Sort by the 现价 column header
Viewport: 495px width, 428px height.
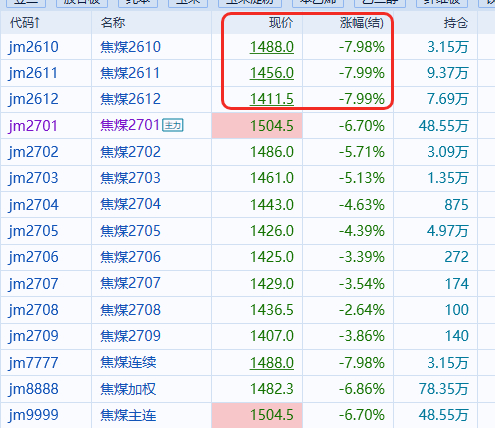281,23
